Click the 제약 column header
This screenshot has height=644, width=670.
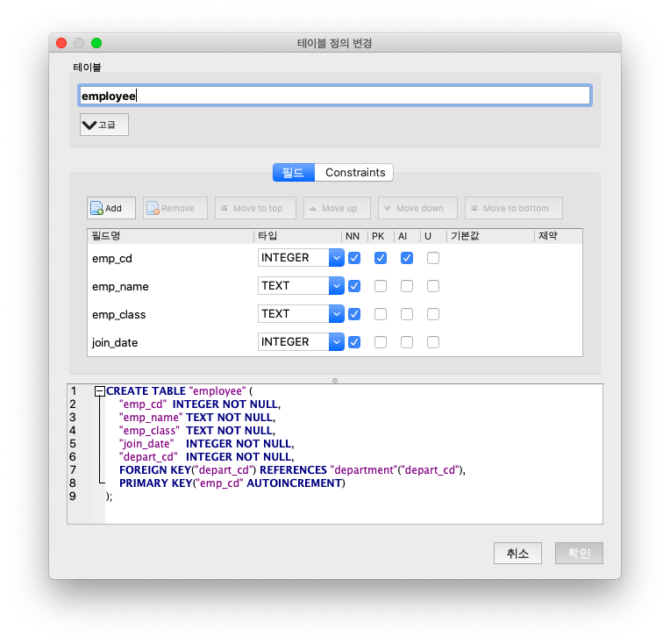click(x=559, y=236)
